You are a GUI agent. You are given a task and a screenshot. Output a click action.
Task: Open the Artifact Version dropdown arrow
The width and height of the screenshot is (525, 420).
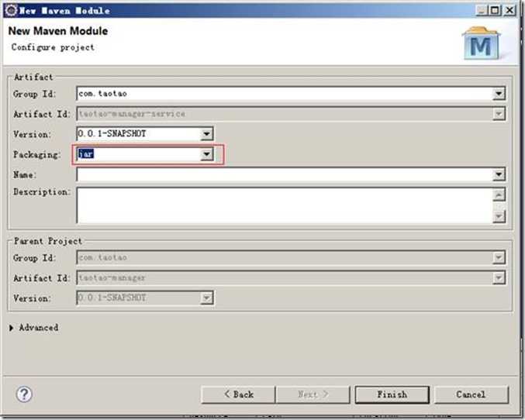coord(206,134)
